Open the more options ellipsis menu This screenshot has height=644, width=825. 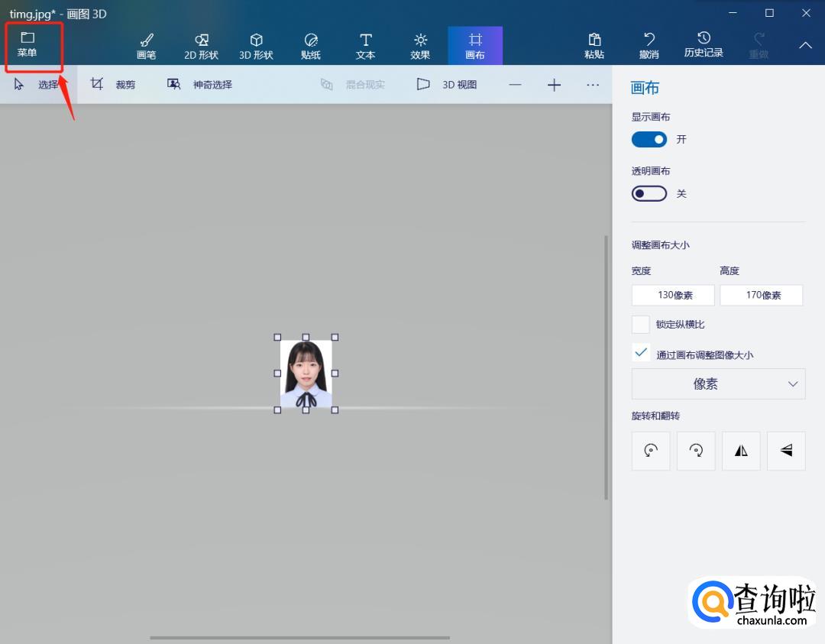point(593,85)
